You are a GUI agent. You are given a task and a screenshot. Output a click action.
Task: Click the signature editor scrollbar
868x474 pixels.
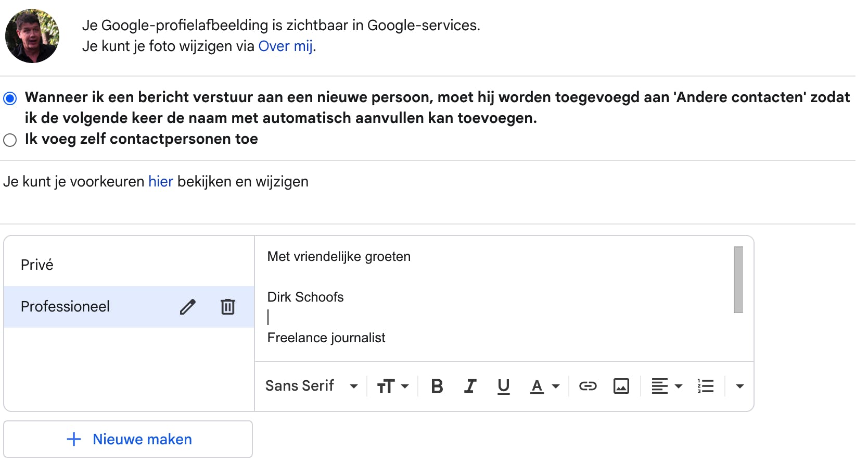738,280
